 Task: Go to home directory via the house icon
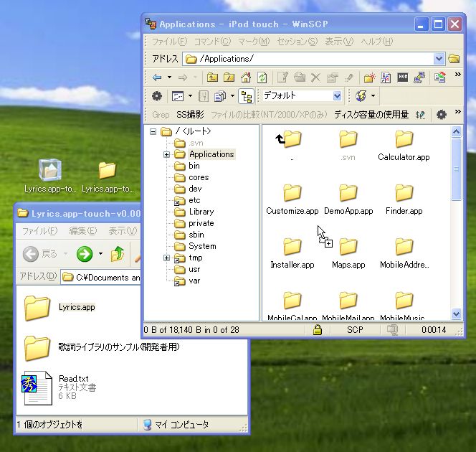tap(246, 77)
